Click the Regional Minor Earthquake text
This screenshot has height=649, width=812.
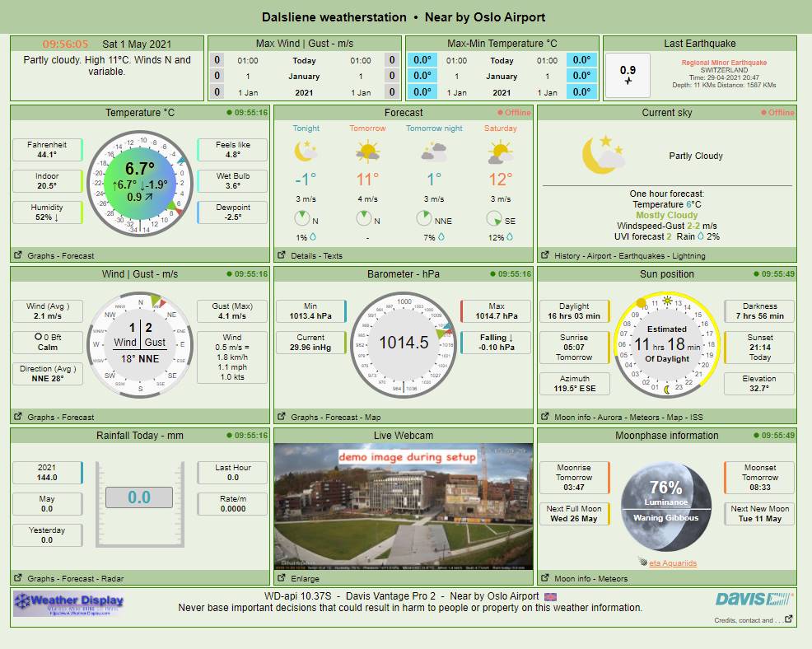(724, 63)
